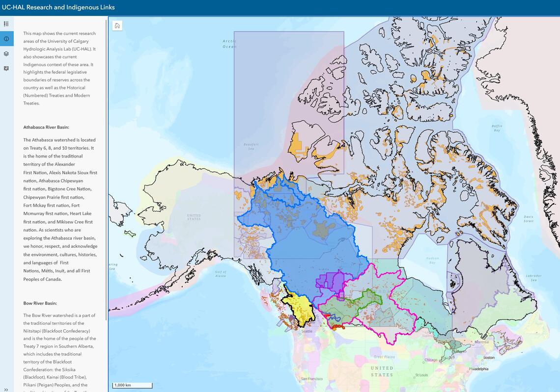Viewport: 560px width, 392px height.
Task: Expand the sidebar with double-chevron
Action: coord(6,390)
